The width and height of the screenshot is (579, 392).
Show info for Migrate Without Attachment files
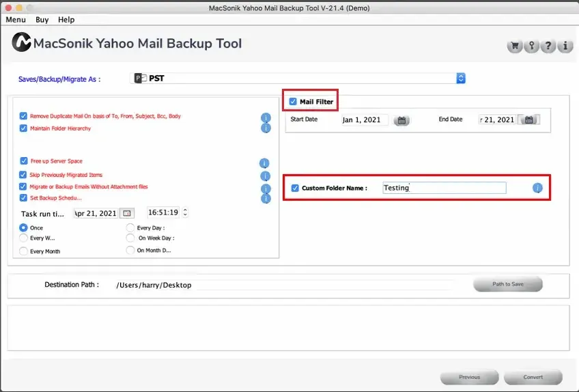tap(266, 188)
